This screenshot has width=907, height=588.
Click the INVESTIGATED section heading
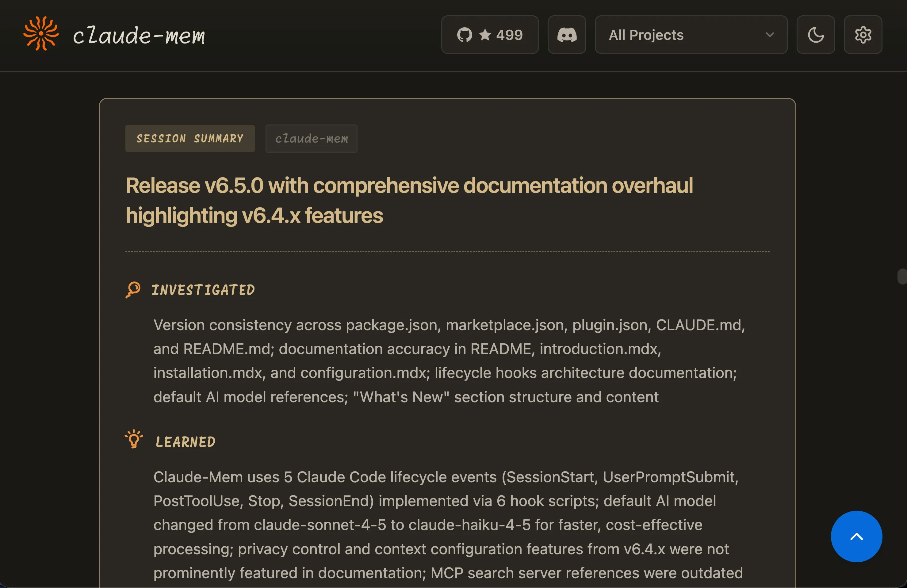(203, 290)
